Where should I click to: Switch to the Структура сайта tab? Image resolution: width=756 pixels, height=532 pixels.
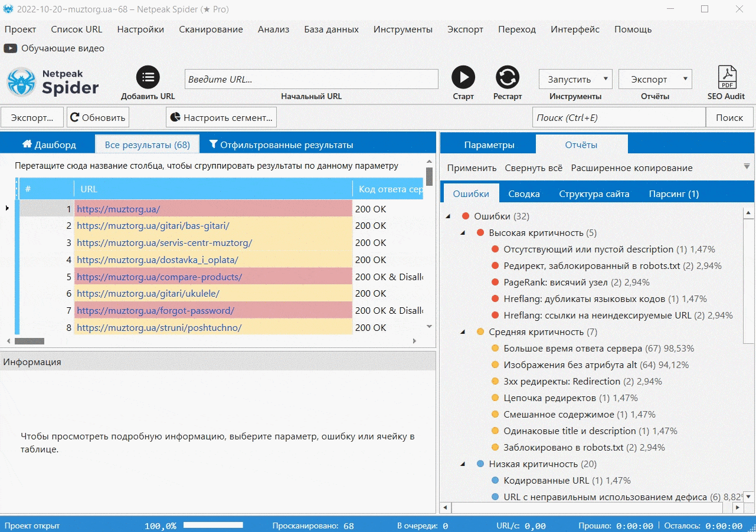pos(594,193)
